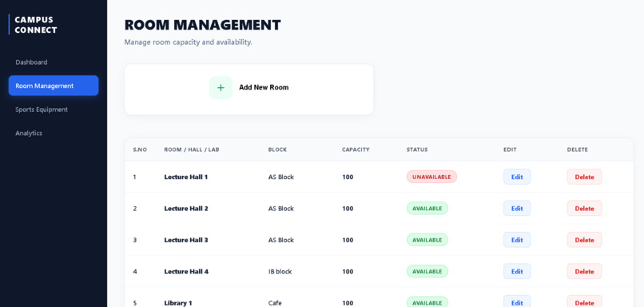The width and height of the screenshot is (644, 307).
Task: Edit Lecture Hall 1 row
Action: pos(517,177)
